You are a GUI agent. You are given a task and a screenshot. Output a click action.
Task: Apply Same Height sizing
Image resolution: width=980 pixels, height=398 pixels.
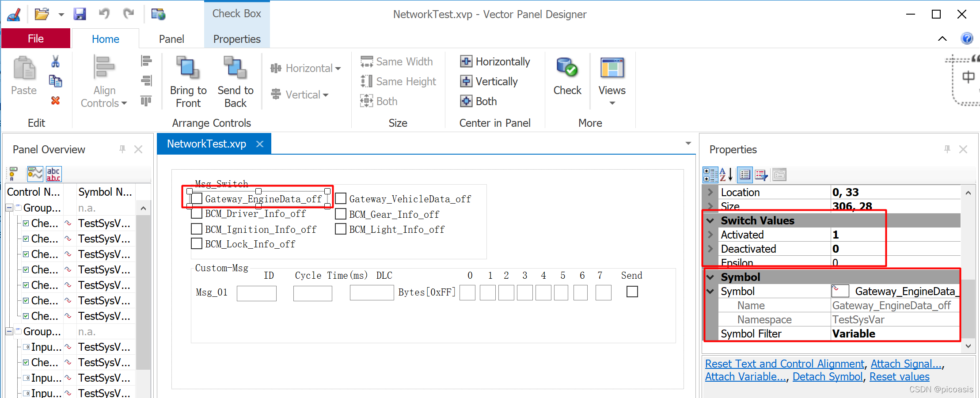click(x=399, y=81)
